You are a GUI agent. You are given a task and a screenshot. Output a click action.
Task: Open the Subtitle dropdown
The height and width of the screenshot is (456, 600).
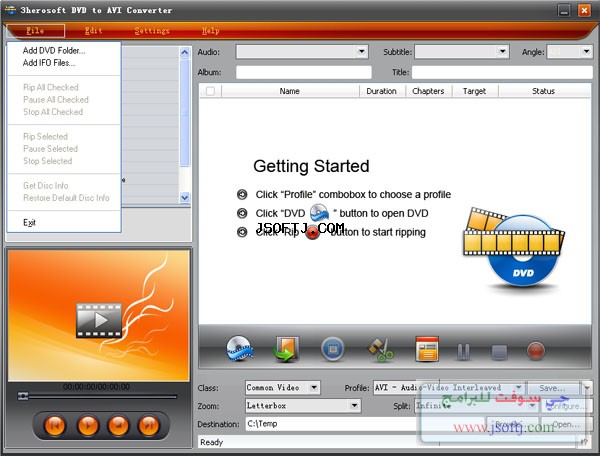point(502,51)
